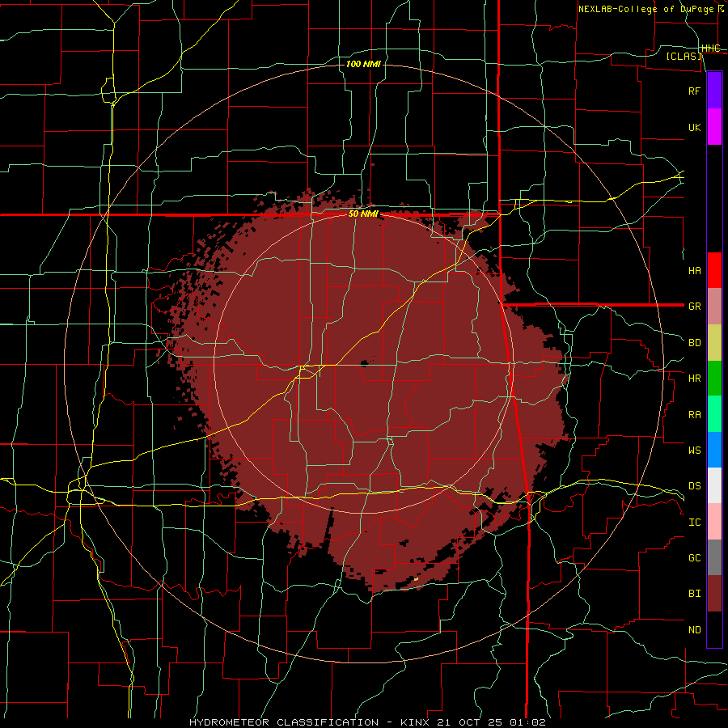Click the HHC product label
This screenshot has width=728, height=728.
[x=711, y=48]
